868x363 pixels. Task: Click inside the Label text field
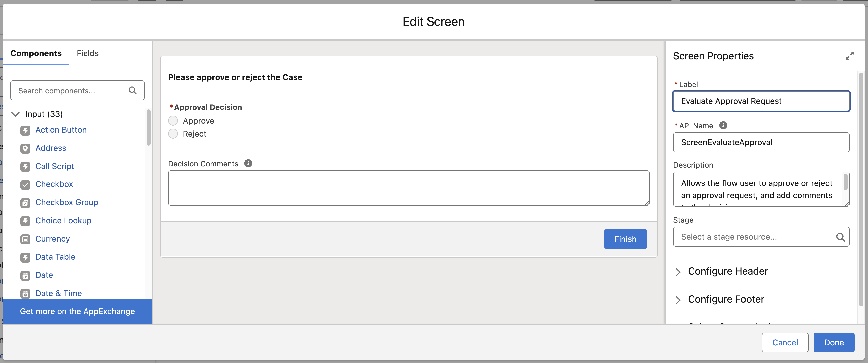tap(761, 101)
